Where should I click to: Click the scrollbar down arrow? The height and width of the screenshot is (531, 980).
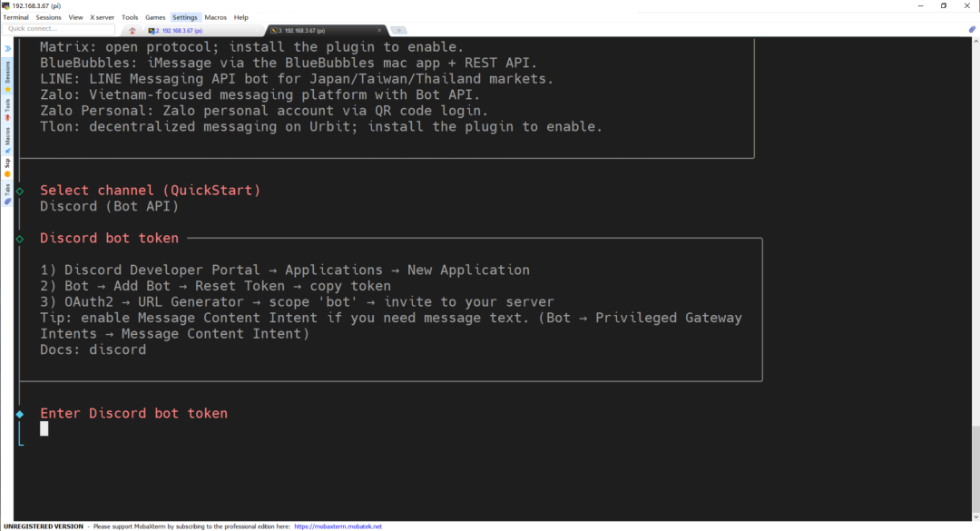click(x=975, y=517)
